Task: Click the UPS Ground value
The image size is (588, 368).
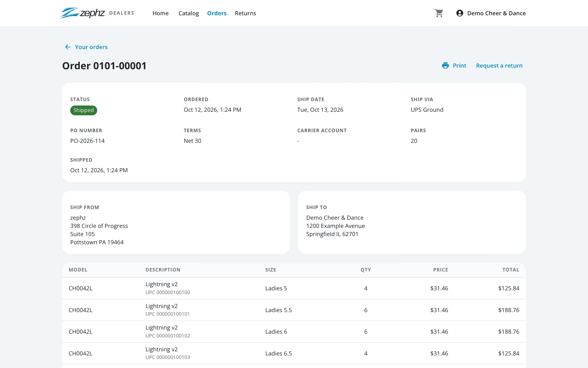Action: tap(427, 110)
